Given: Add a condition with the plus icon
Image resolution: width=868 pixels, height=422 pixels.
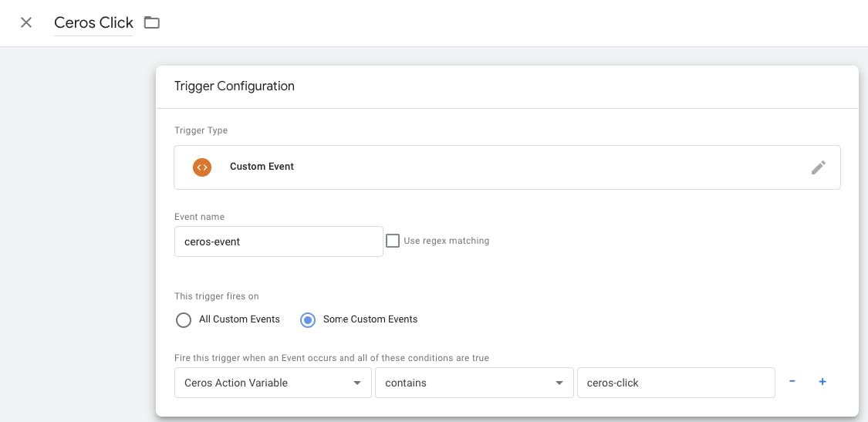Looking at the screenshot, I should (822, 382).
